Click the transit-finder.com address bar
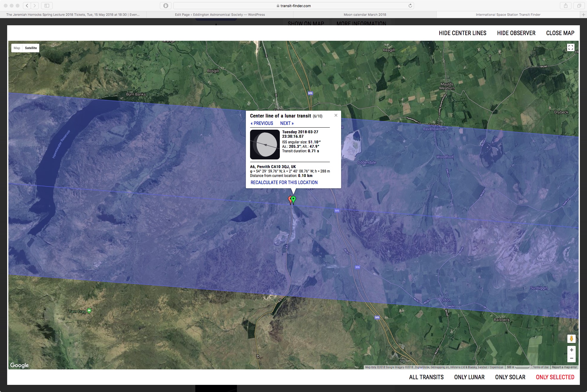Viewport: 587px width, 392px height. (x=293, y=6)
